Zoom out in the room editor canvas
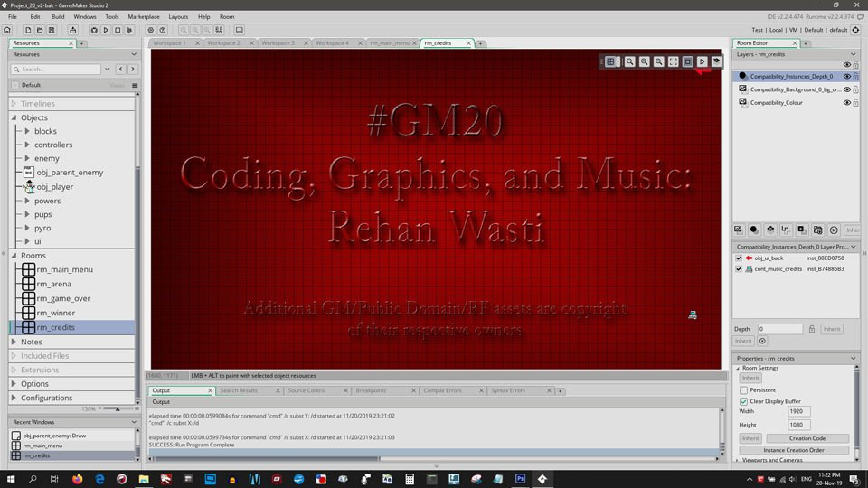This screenshot has width=868, height=488. (x=630, y=61)
